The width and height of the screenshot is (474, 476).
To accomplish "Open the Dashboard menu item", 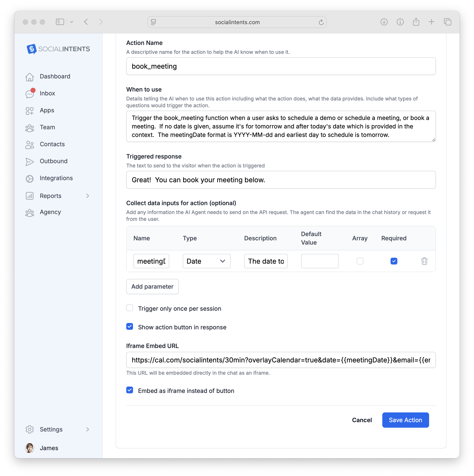I will pos(55,76).
